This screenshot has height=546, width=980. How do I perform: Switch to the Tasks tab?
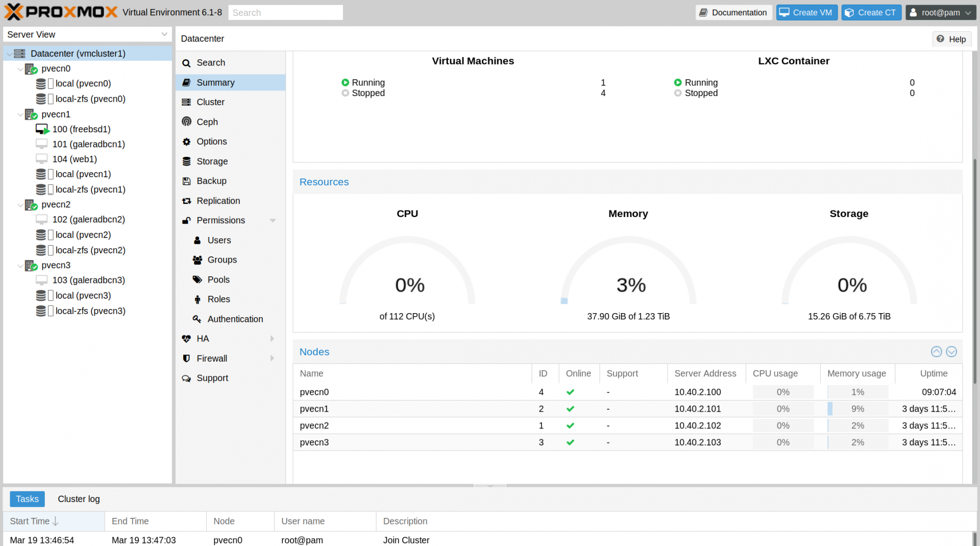click(x=28, y=499)
